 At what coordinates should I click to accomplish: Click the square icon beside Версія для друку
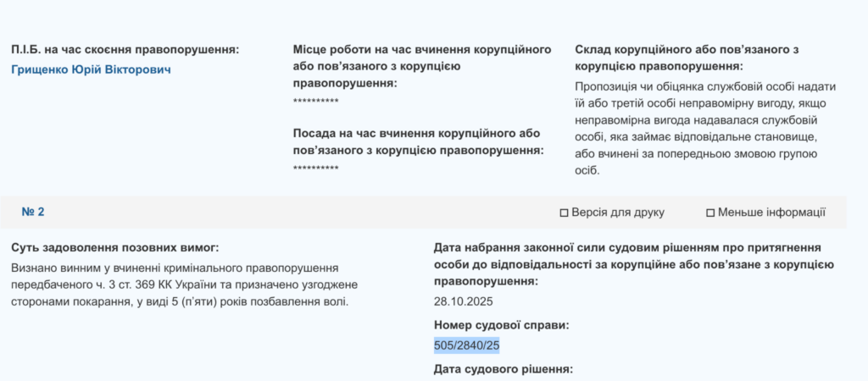tap(564, 213)
